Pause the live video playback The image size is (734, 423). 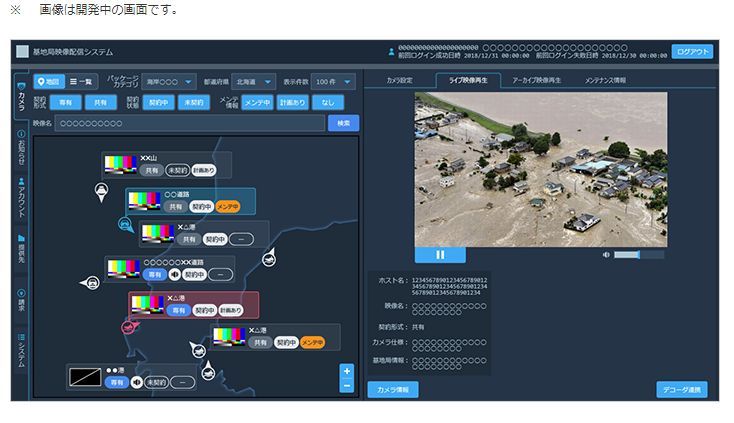[439, 255]
